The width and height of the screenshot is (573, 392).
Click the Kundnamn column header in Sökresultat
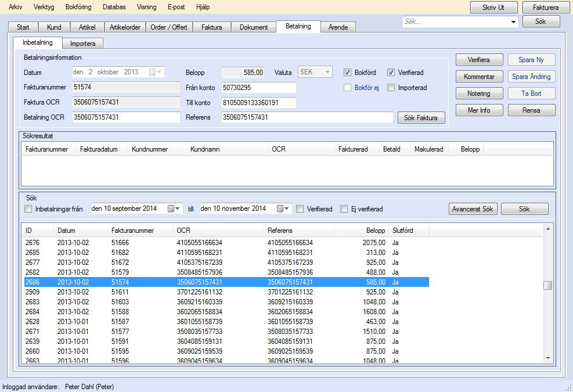pos(228,149)
